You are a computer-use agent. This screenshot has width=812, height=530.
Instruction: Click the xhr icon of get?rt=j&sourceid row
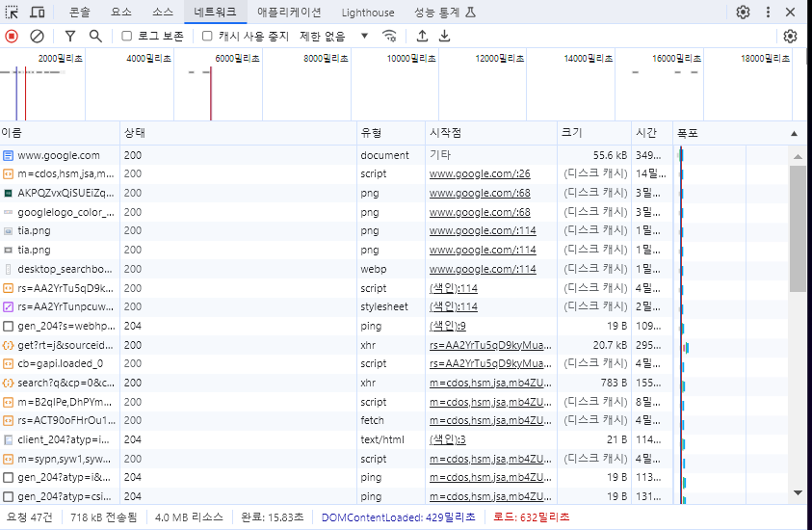tap(8, 345)
